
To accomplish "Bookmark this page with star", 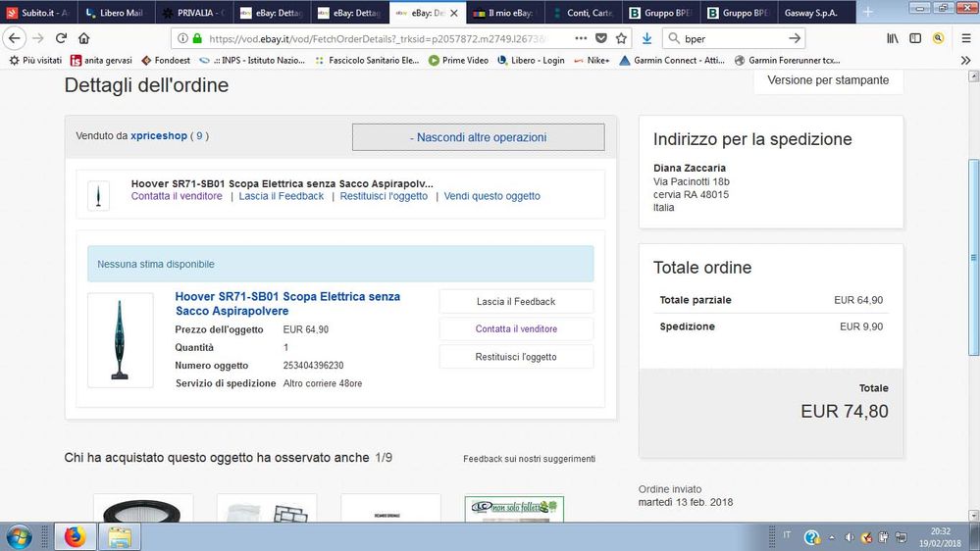I will click(621, 38).
